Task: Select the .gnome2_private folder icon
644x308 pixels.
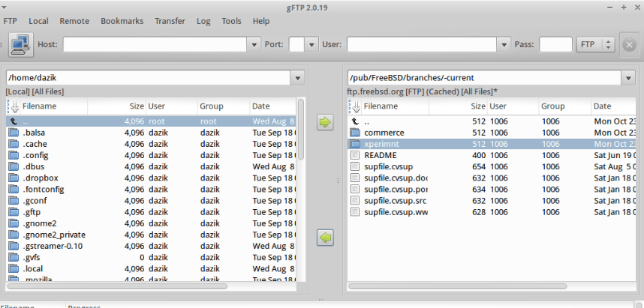Action: 14,235
